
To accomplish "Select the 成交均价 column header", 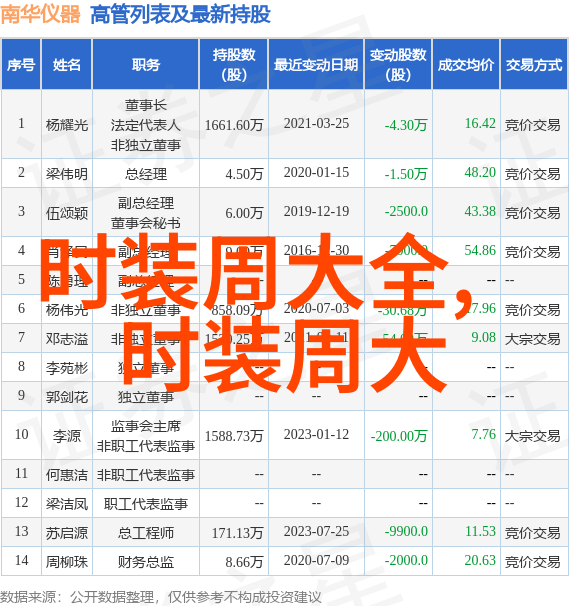I will [466, 64].
